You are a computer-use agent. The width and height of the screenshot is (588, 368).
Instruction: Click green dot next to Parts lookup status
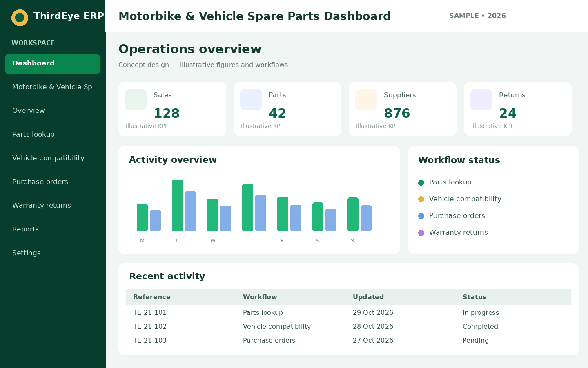tap(421, 182)
